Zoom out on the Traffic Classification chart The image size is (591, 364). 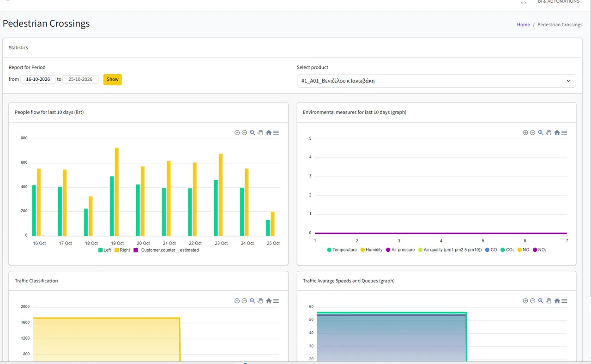coord(244,301)
